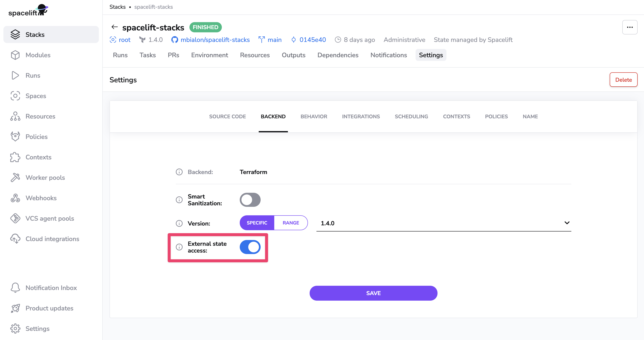Click the VCS agent pools icon

tap(15, 219)
